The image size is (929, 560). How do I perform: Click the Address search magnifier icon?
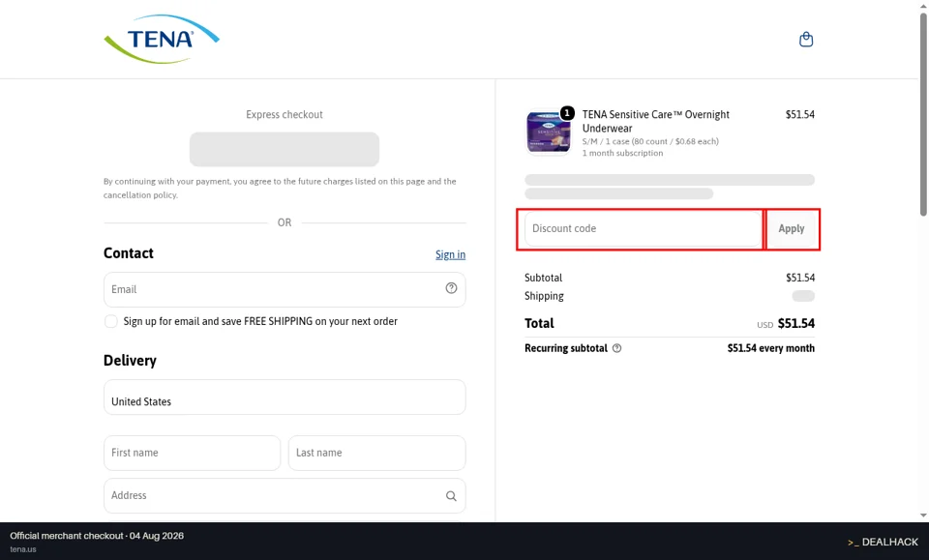point(451,496)
